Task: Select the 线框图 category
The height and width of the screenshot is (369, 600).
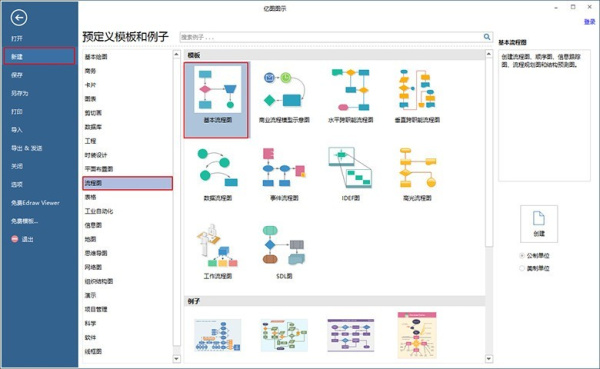Action: click(93, 351)
